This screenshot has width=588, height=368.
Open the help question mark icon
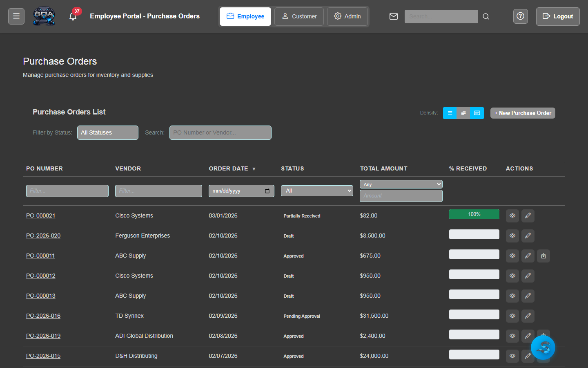pos(520,16)
